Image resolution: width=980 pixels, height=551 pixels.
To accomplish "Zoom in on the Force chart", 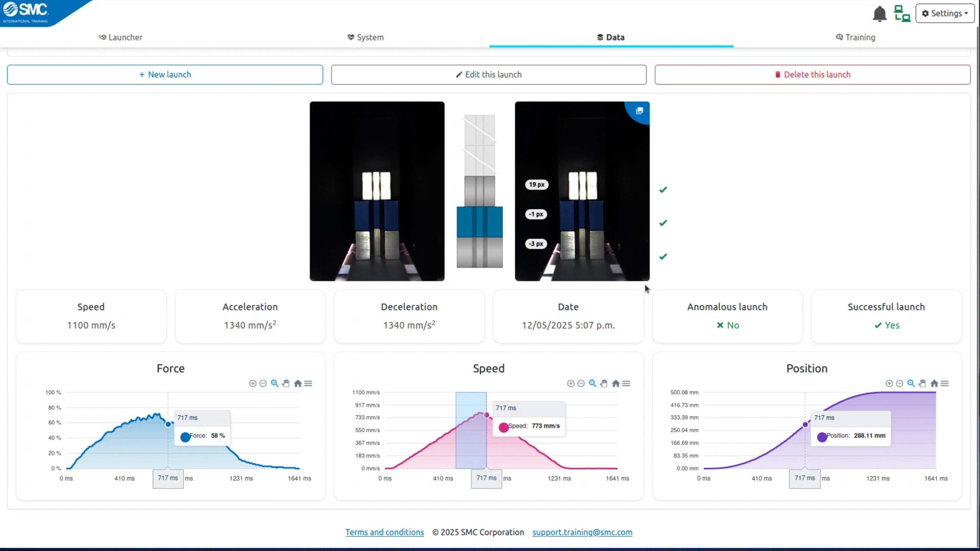I will [x=252, y=383].
